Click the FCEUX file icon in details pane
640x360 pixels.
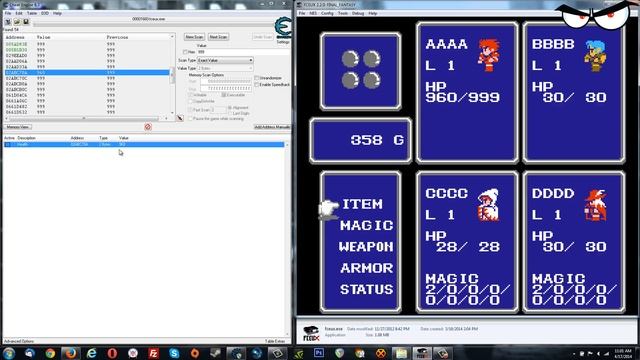point(311,333)
